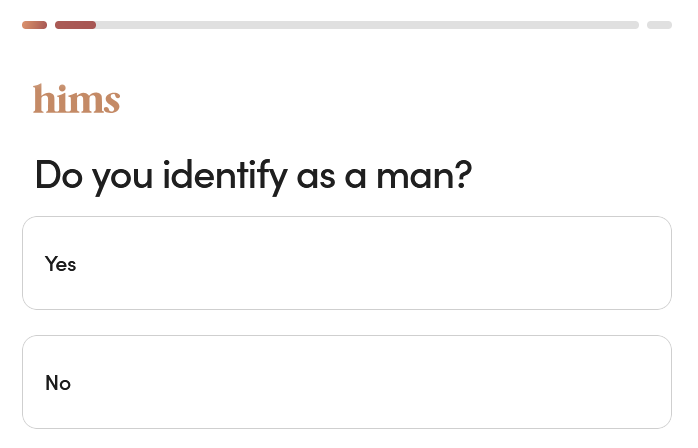Click the last small grey progress segment

(x=659, y=25)
